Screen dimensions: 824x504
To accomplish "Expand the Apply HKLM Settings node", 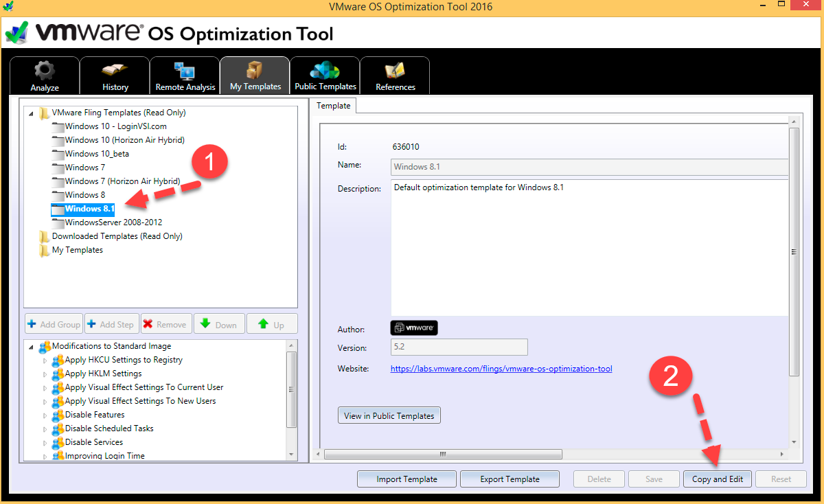I will point(45,374).
